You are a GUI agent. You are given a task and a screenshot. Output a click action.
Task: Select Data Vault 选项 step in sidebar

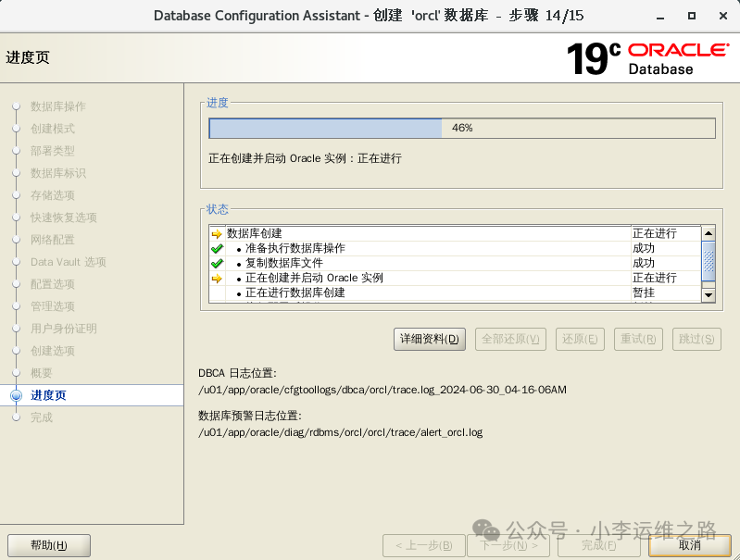(69, 262)
